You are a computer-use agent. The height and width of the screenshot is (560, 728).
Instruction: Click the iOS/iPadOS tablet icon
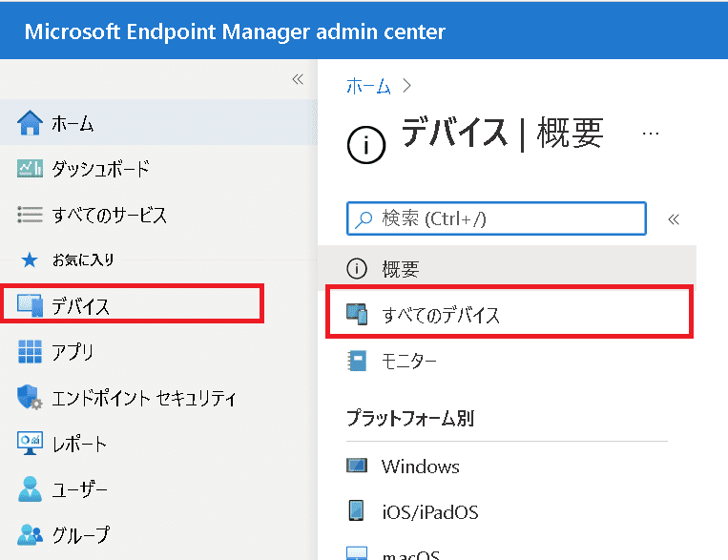[x=356, y=510]
